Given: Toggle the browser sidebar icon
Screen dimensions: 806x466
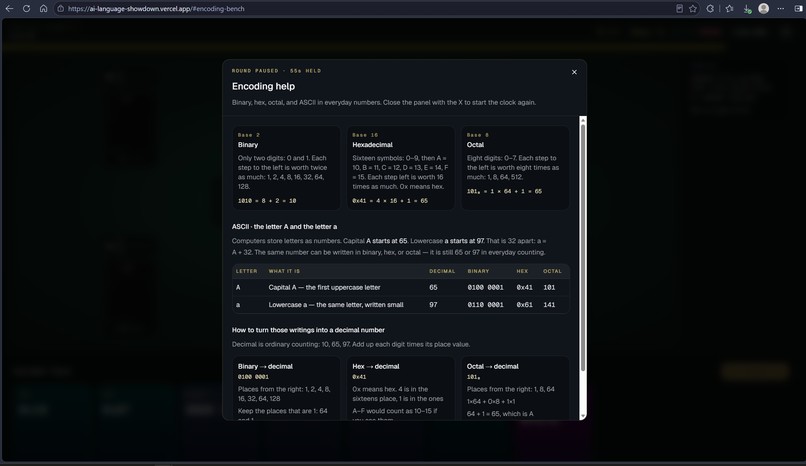Looking at the screenshot, I should [x=798, y=9].
